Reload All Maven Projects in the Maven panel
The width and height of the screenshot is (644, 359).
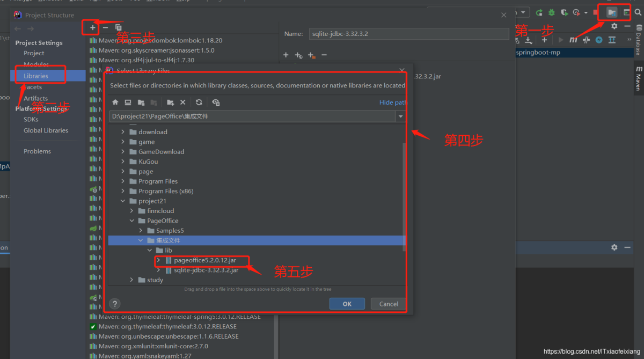pyautogui.click(x=517, y=40)
